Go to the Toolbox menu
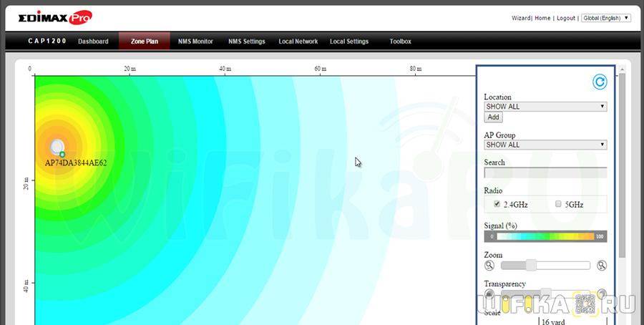Image resolution: width=644 pixels, height=325 pixels. [400, 42]
